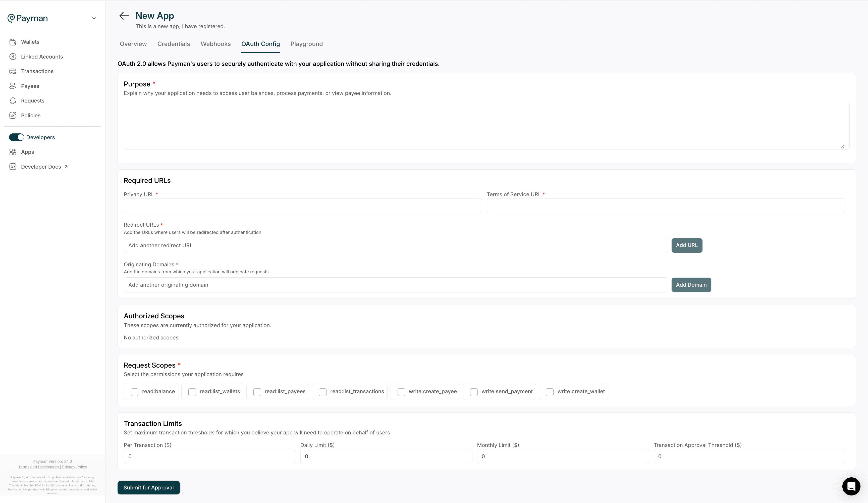Open the Payees section
The height and width of the screenshot is (503, 868).
coord(30,86)
